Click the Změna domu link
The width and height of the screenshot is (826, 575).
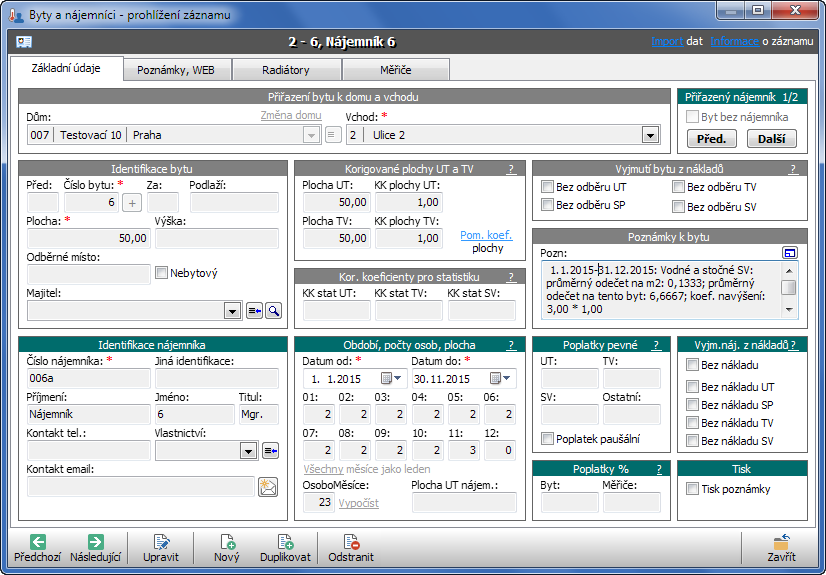tap(291, 115)
